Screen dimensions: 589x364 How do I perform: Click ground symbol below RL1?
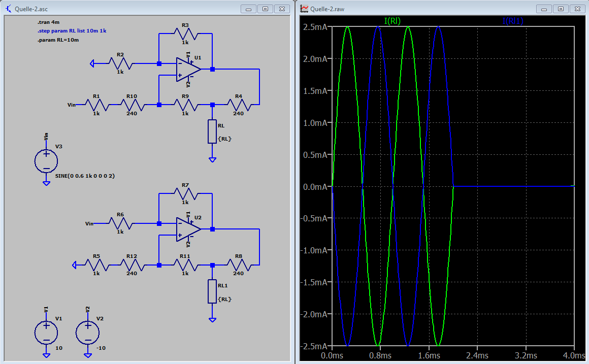point(212,320)
